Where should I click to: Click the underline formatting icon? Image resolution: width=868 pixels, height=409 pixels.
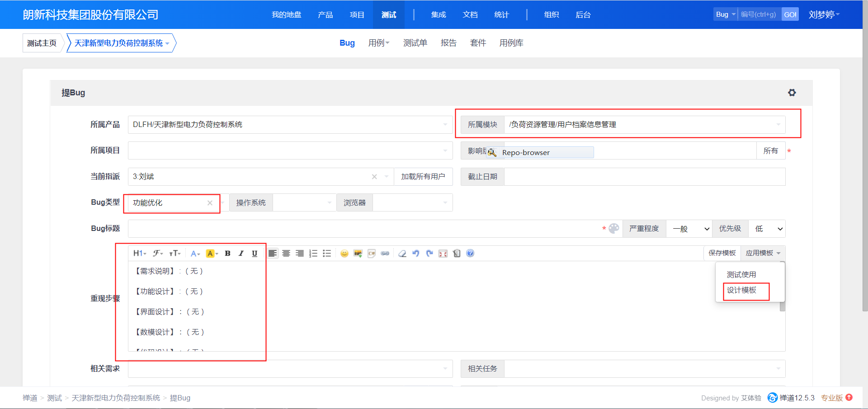(255, 254)
